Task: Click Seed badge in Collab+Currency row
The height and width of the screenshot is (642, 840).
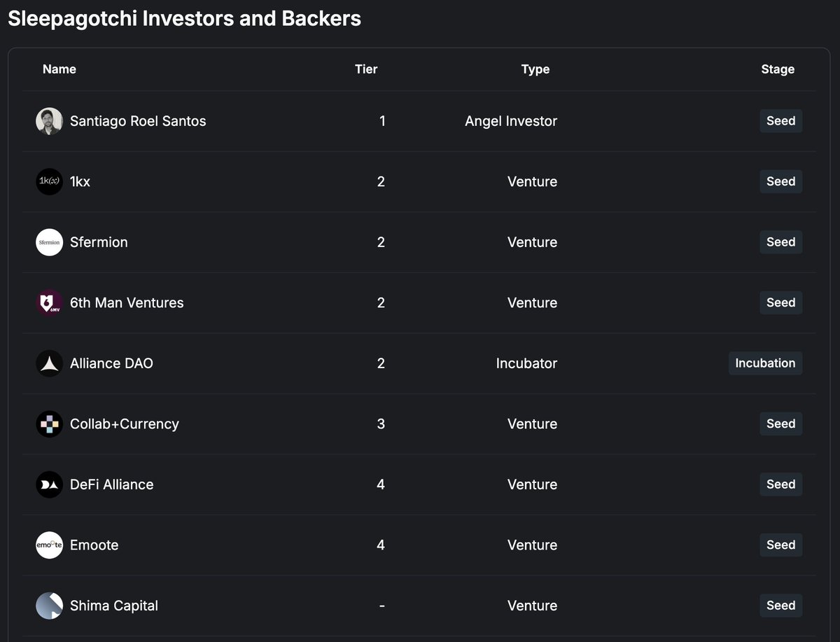Action: click(x=781, y=424)
